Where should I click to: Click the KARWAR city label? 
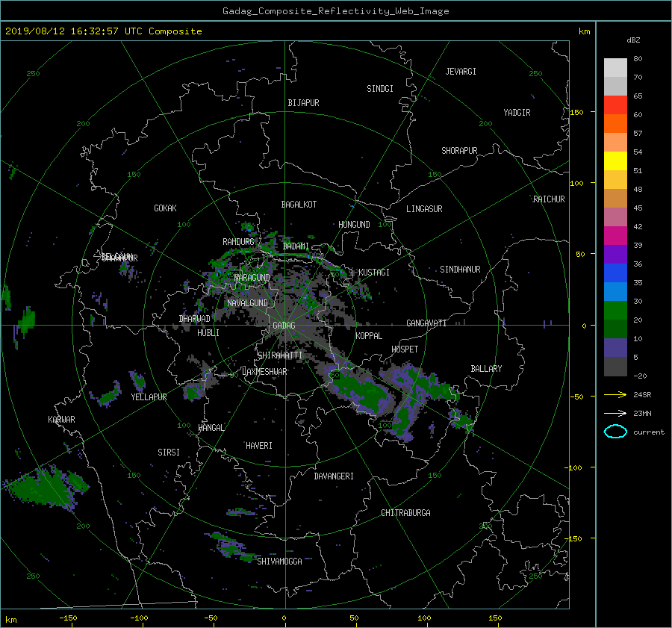point(61,420)
